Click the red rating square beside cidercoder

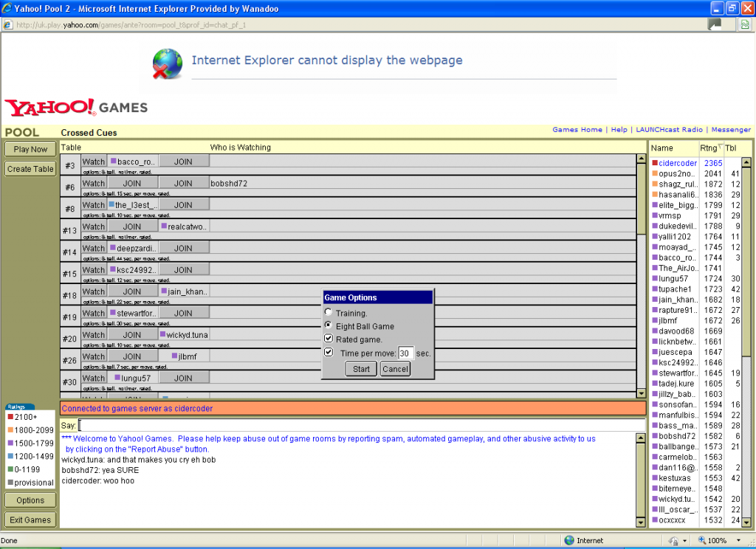click(655, 163)
